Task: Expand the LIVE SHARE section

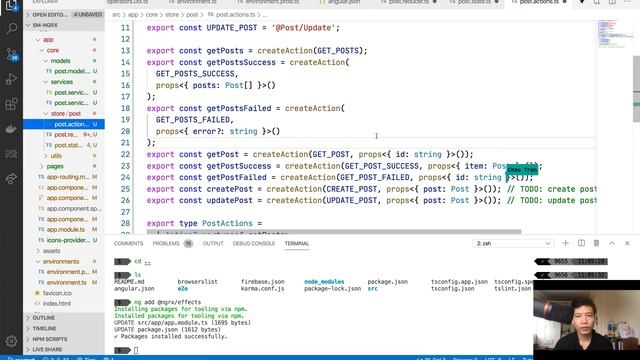Action: [x=64, y=349]
